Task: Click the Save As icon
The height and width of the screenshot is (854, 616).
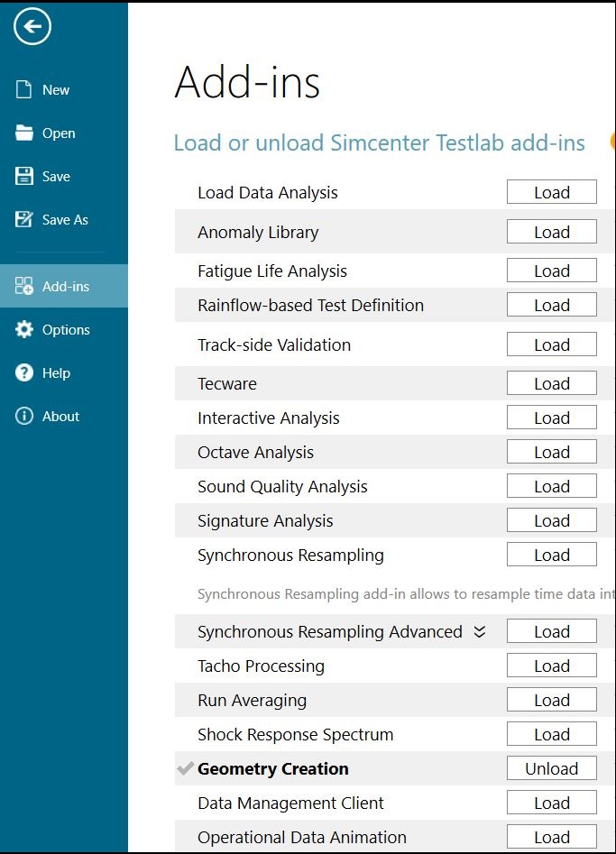Action: 24,219
